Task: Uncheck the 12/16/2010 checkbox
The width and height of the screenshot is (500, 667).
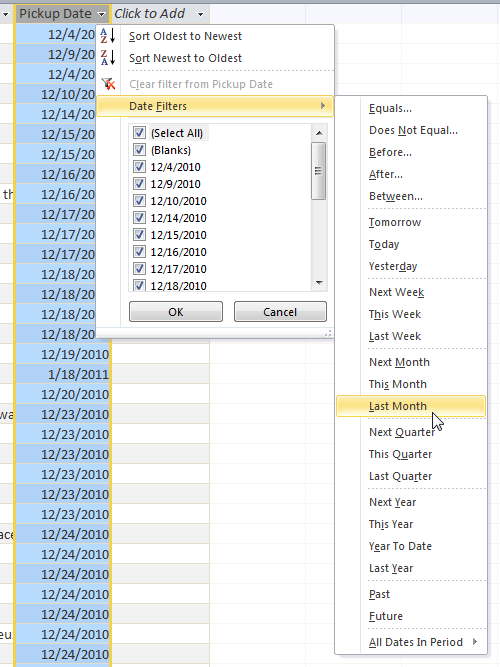Action: 139,252
